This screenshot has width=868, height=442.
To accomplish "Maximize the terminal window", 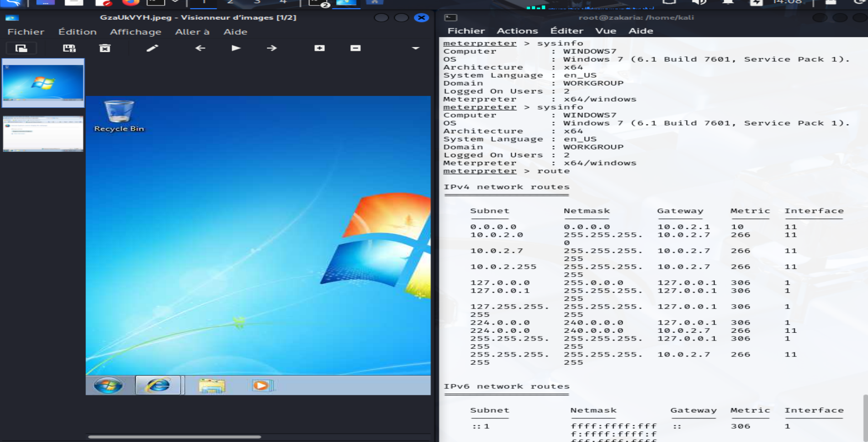I will [840, 18].
